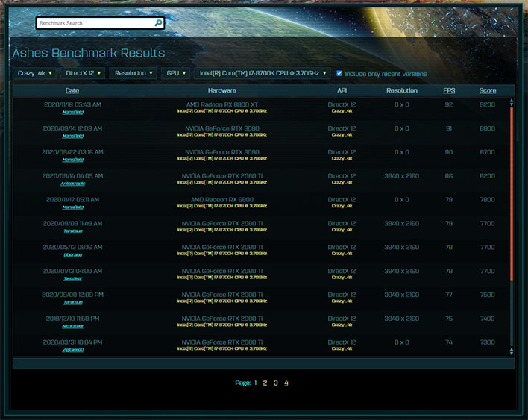
Task: Open the Nichrotdor user link
Action: click(73, 325)
